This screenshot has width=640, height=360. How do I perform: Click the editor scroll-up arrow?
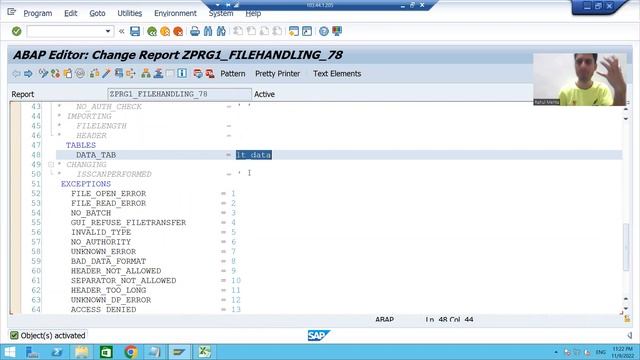pos(626,110)
